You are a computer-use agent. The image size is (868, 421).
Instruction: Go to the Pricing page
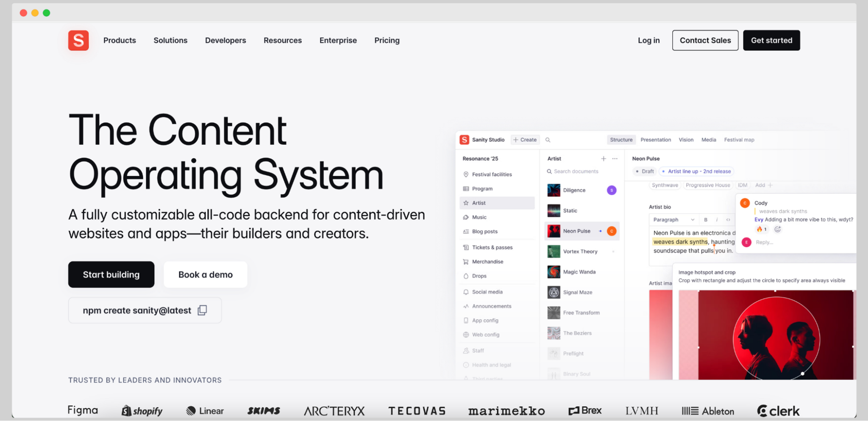click(387, 40)
